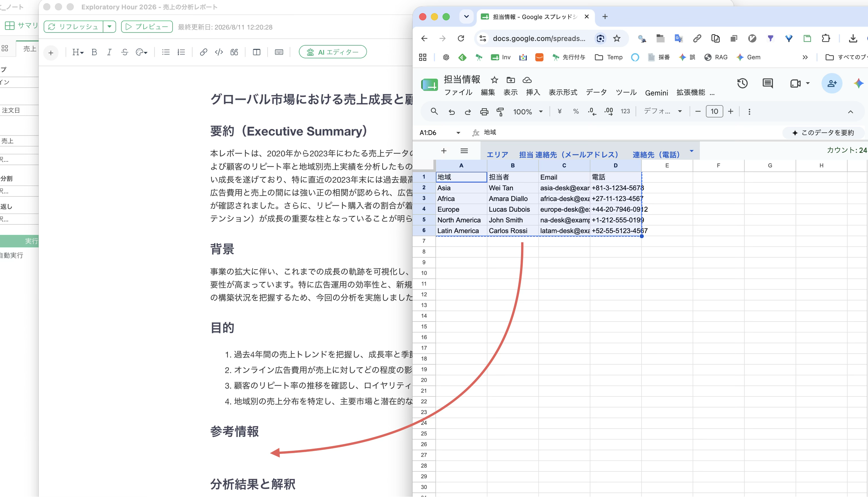
Task: Activate the paint format tool in Sheets
Action: point(500,112)
